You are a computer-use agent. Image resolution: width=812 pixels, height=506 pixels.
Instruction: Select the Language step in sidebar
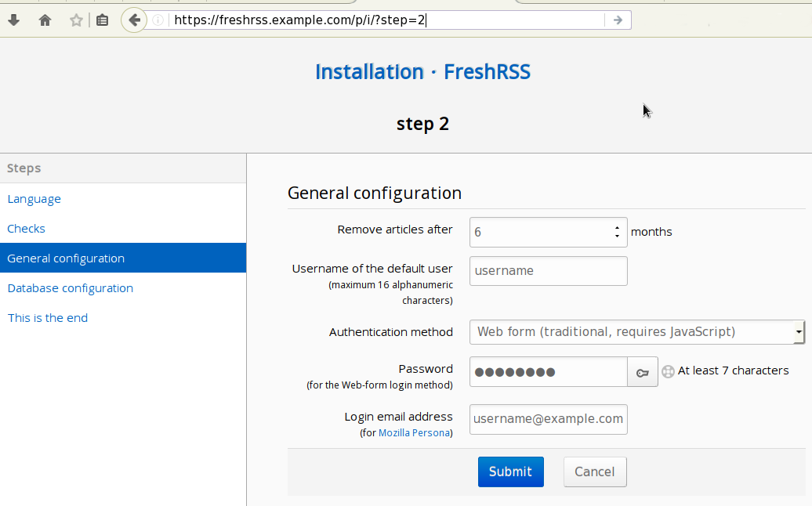coord(34,199)
